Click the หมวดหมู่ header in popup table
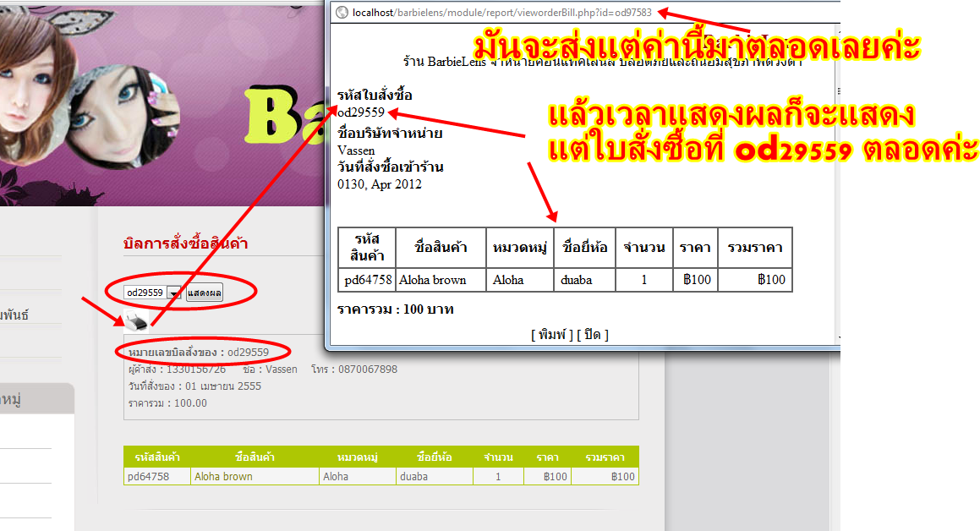980x531 pixels. point(520,248)
